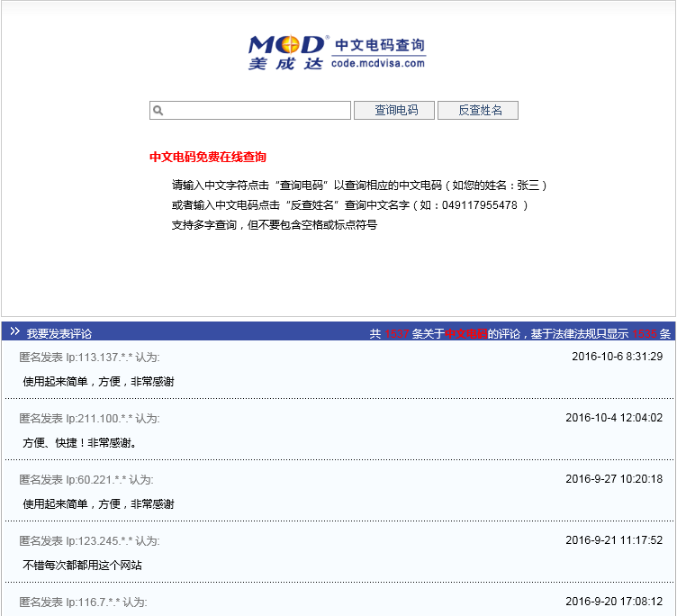The width and height of the screenshot is (677, 616).
Task: Click commenter Ip:211.100.*.* header
Action: point(89,418)
